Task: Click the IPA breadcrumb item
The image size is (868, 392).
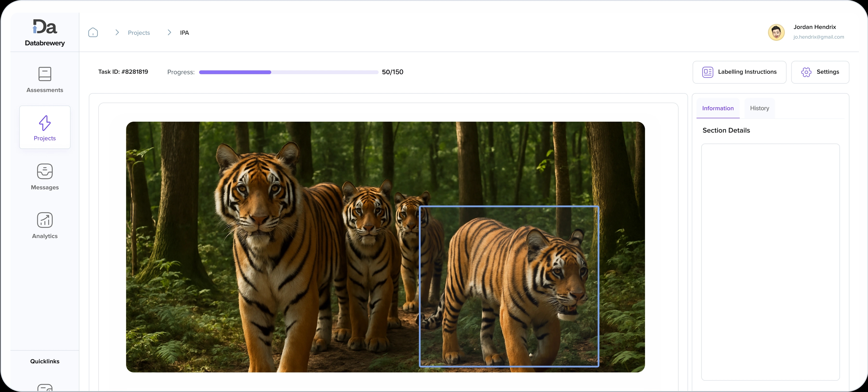Action: pyautogui.click(x=184, y=33)
